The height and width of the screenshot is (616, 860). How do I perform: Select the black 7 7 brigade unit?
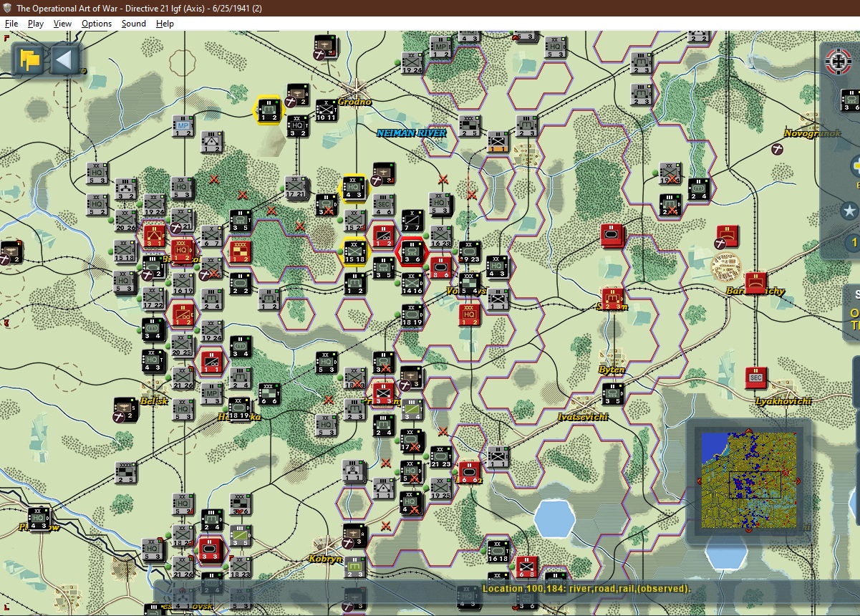point(412,221)
